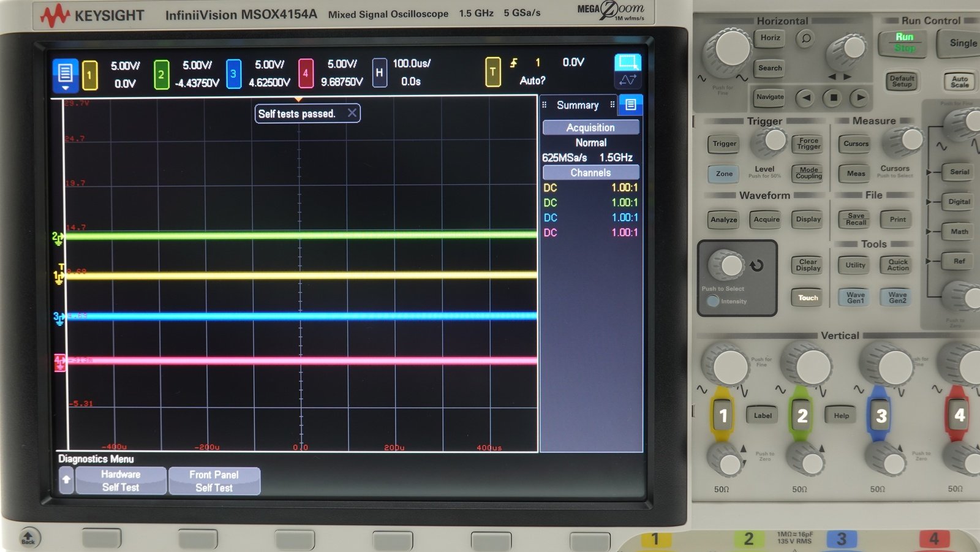Click the Force Trigger key

(809, 143)
